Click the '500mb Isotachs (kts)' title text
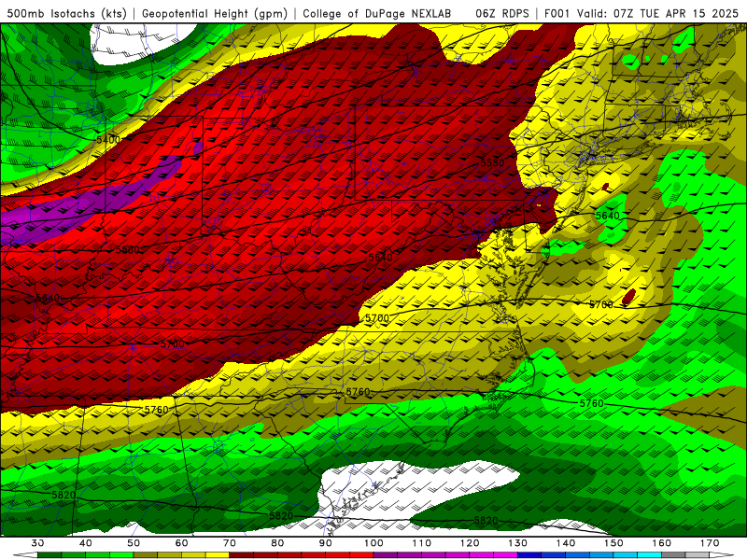Screen dimensions: 747x560 pos(67,14)
